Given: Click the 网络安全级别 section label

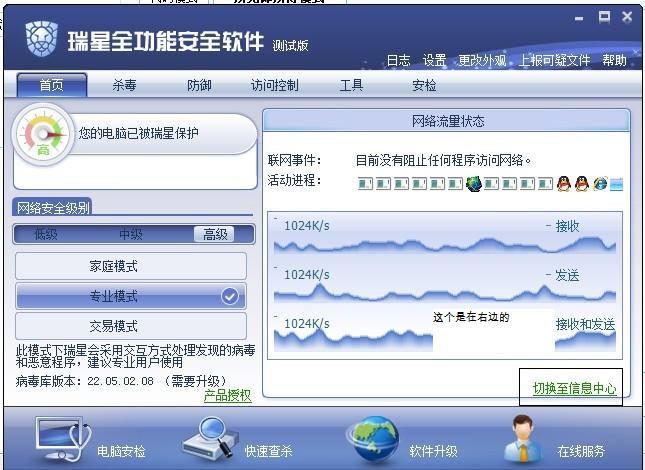Looking at the screenshot, I should pyautogui.click(x=53, y=207).
